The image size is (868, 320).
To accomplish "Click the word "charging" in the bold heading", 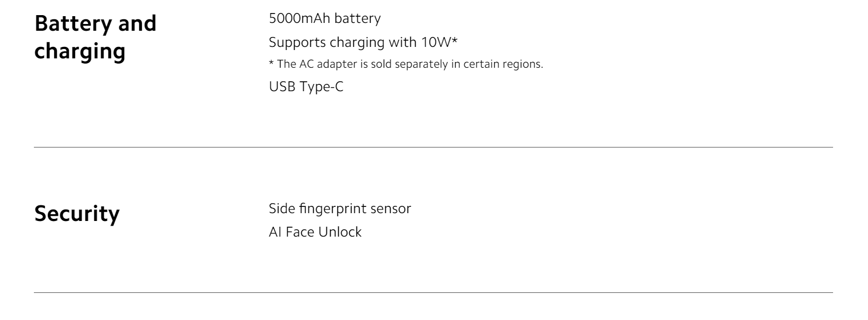I will point(80,52).
